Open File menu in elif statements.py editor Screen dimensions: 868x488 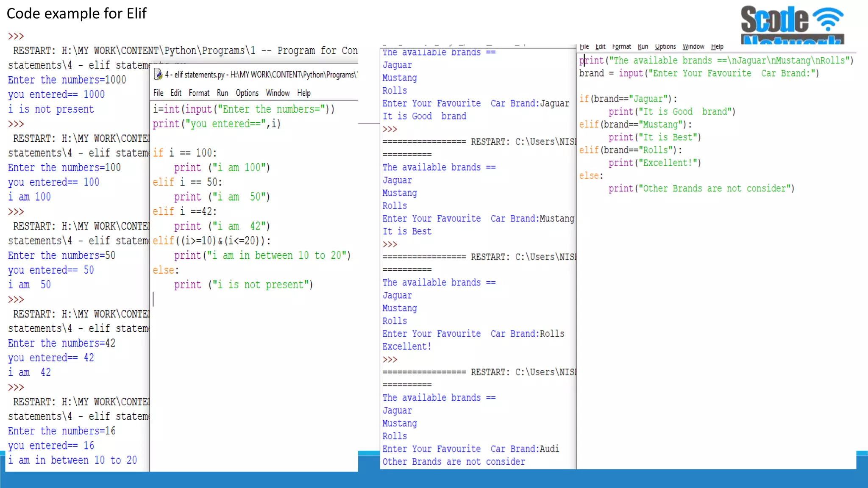(x=158, y=93)
